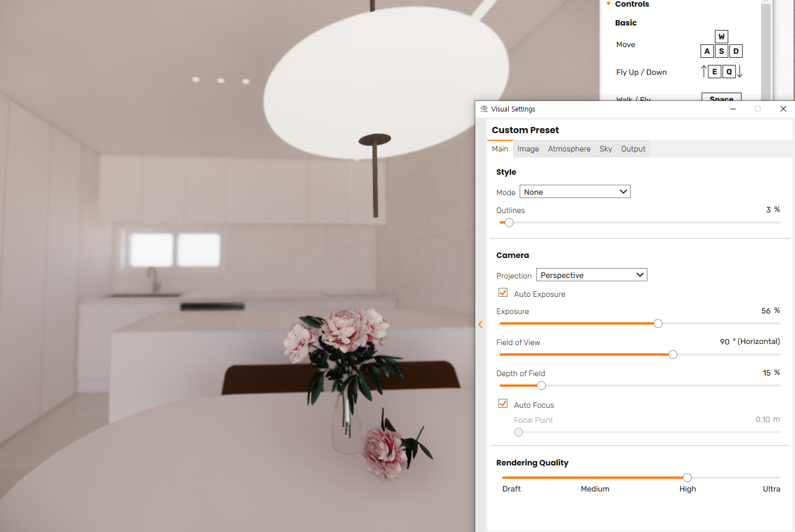Click the Field of View slider handle
This screenshot has width=795, height=532.
[673, 354]
